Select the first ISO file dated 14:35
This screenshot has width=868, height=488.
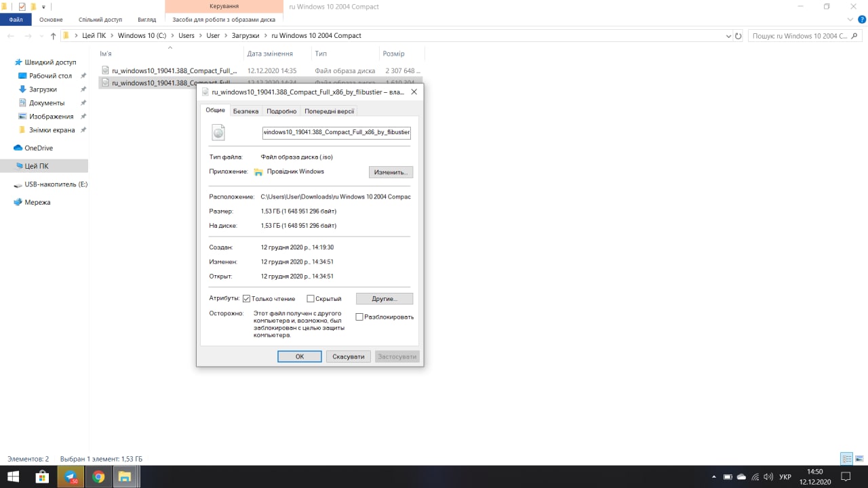pyautogui.click(x=262, y=70)
